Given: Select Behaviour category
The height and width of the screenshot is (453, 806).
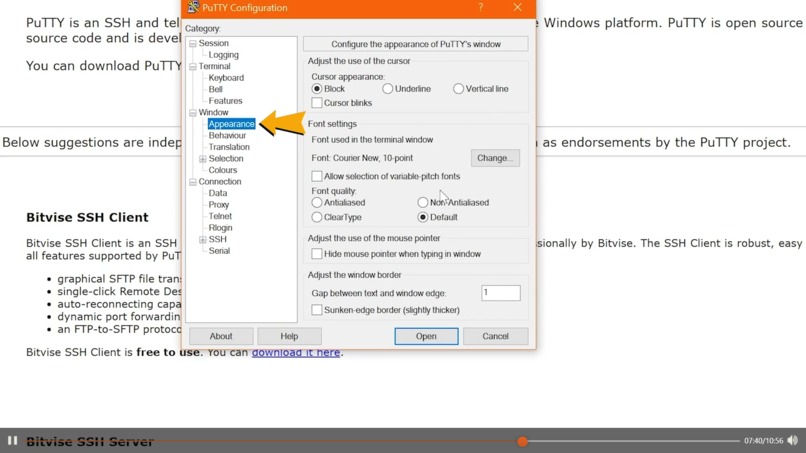Looking at the screenshot, I should click(227, 135).
